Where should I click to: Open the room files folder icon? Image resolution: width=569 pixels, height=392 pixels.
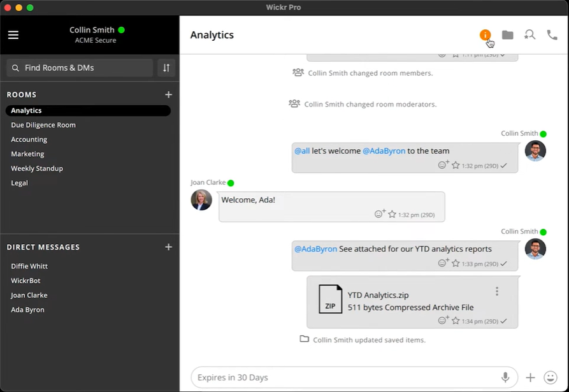[x=507, y=35]
